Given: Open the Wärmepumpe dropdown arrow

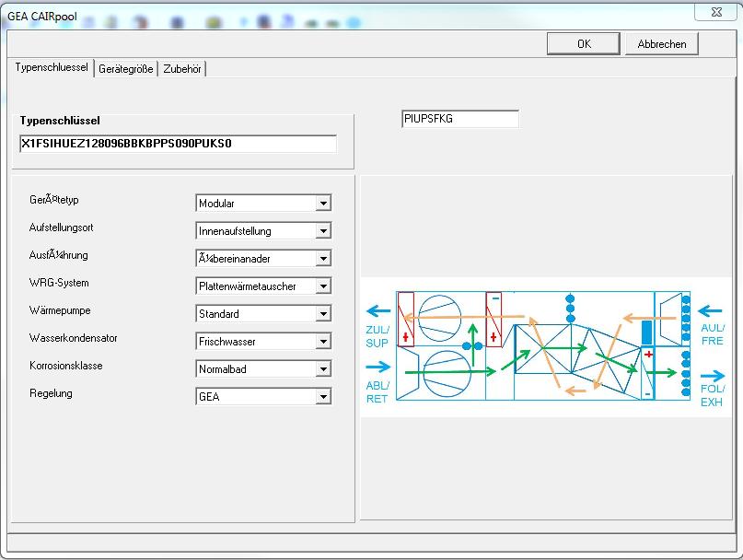Looking at the screenshot, I should [x=323, y=313].
